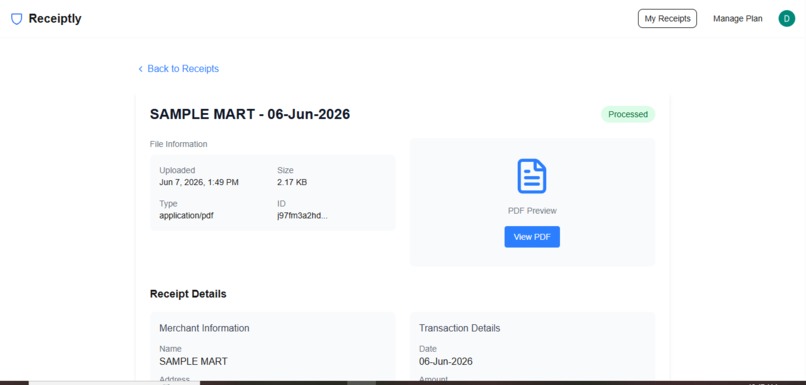The height and width of the screenshot is (385, 806).
Task: Open My Receipts page
Action: tap(667, 19)
